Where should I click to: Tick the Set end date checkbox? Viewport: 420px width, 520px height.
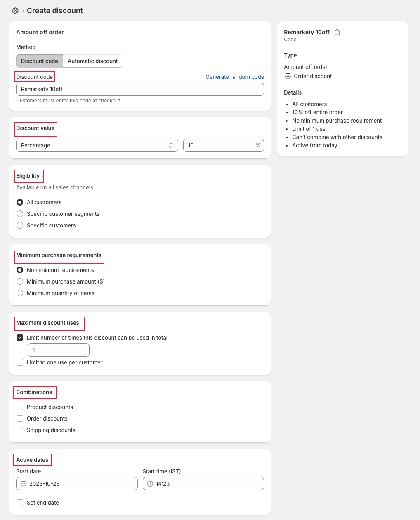(20, 503)
